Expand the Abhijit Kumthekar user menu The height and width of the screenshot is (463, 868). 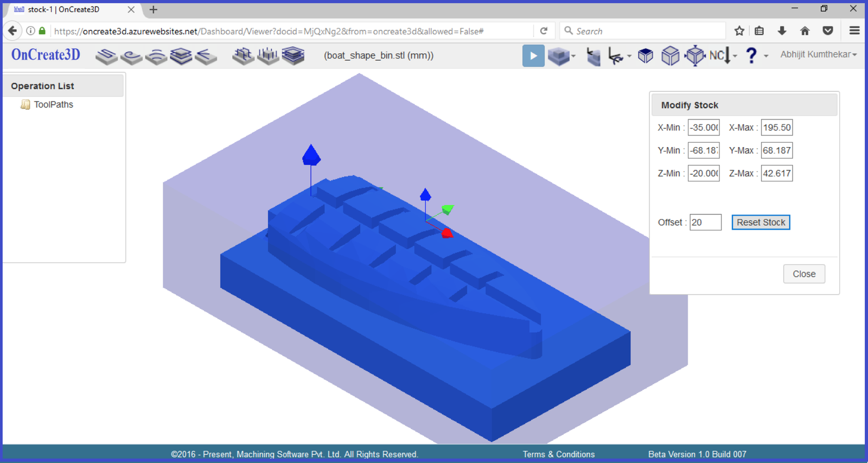point(818,54)
